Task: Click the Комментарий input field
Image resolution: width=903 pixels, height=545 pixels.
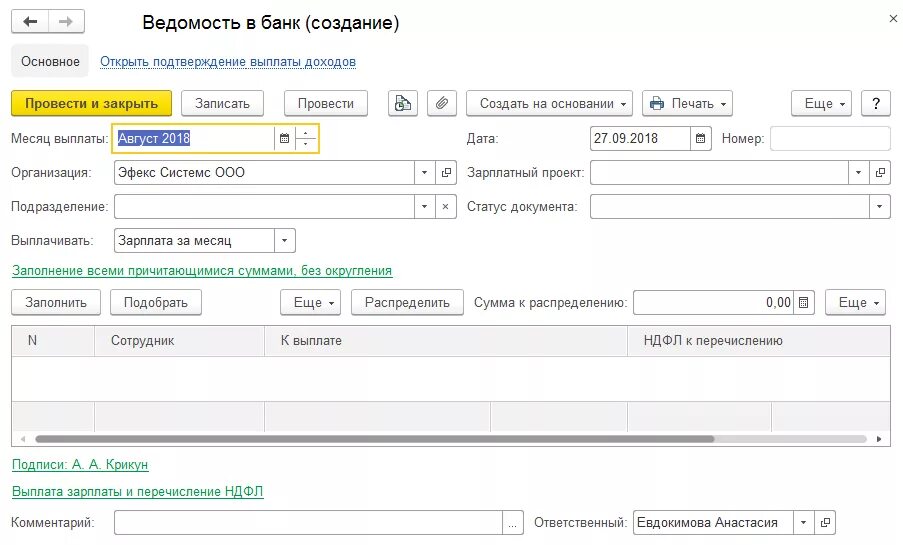Action: [308, 522]
